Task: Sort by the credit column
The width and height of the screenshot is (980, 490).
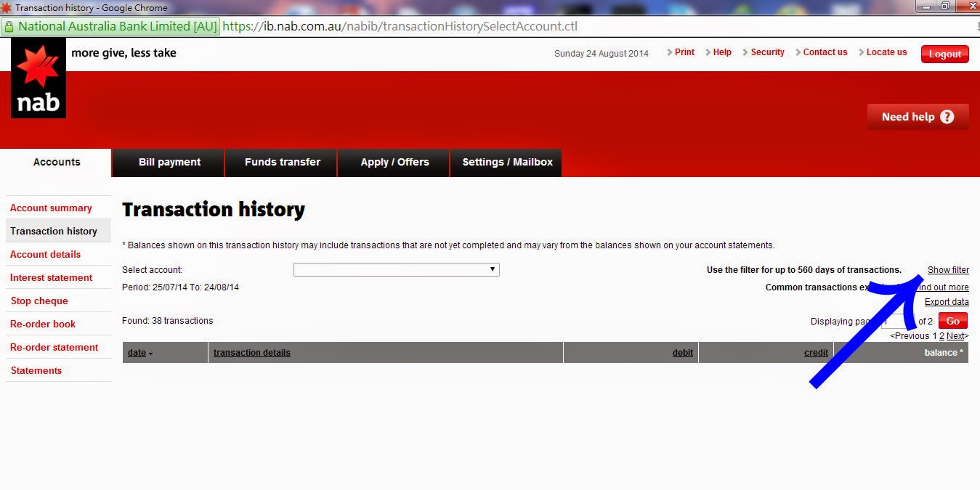Action: [x=816, y=353]
